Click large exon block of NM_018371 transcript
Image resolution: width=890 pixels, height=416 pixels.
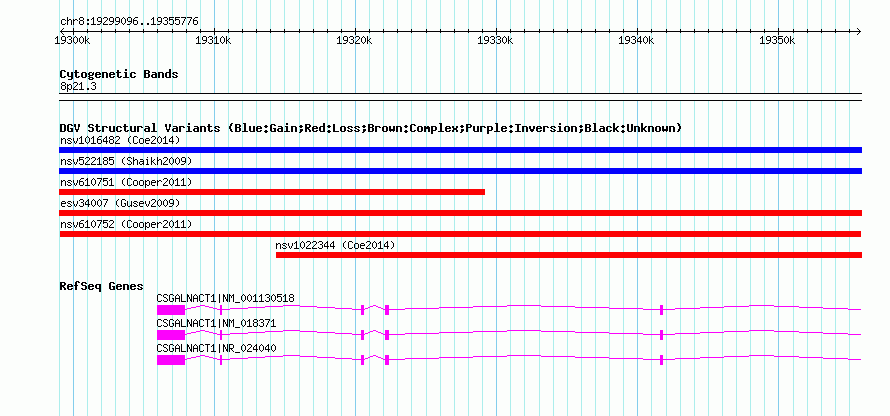[x=171, y=334]
